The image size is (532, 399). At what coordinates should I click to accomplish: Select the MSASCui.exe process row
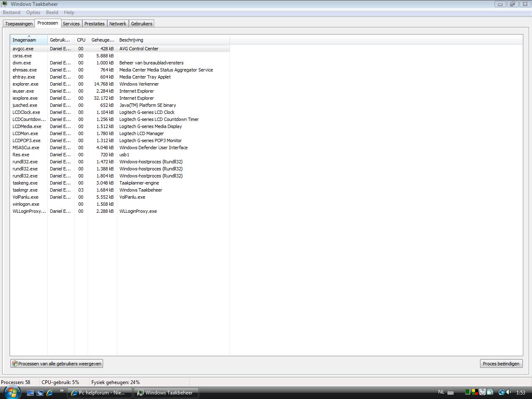120,148
